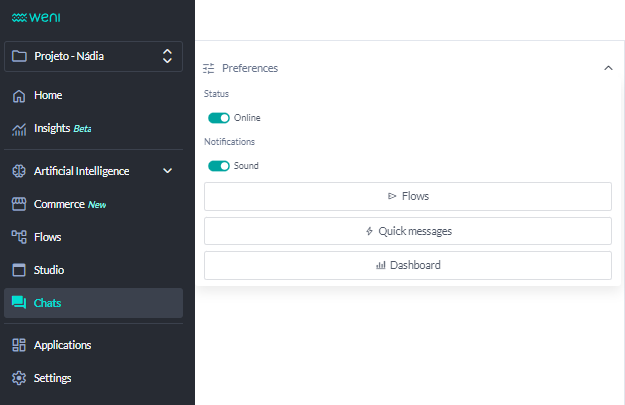Viewport: 625px width, 405px height.
Task: Disable the Sound notifications switch
Action: pyautogui.click(x=218, y=166)
